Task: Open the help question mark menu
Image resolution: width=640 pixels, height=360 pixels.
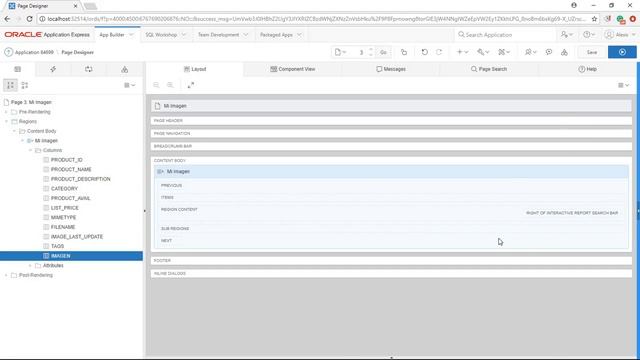Action: pyautogui.click(x=589, y=35)
